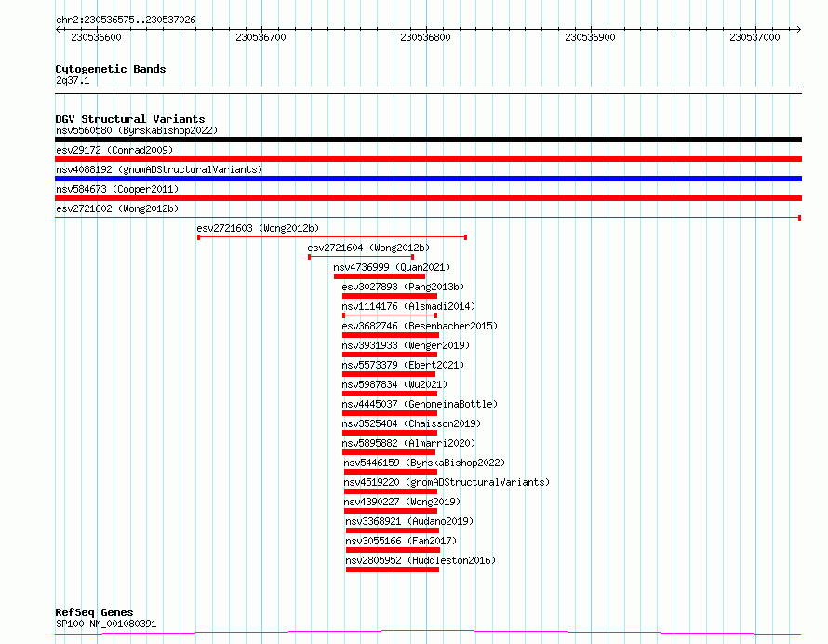Screen dimensions: 828x644
Task: Open the nsv584673 (Cooper2011) label
Action: (117, 189)
